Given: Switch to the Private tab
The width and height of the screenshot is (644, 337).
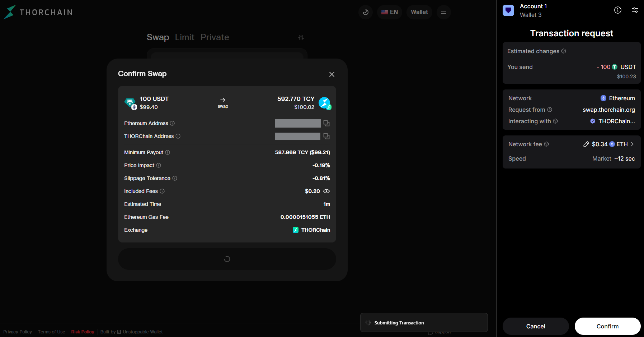Looking at the screenshot, I should point(215,37).
